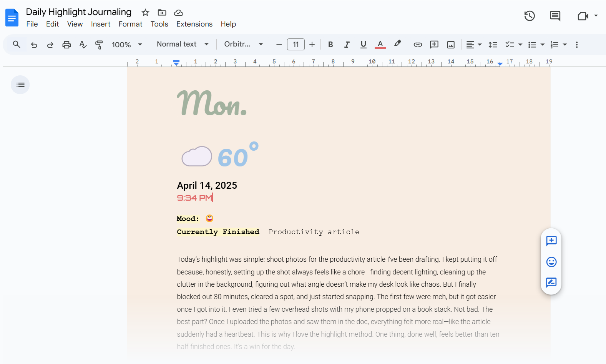Open the Insert menu

(x=101, y=24)
